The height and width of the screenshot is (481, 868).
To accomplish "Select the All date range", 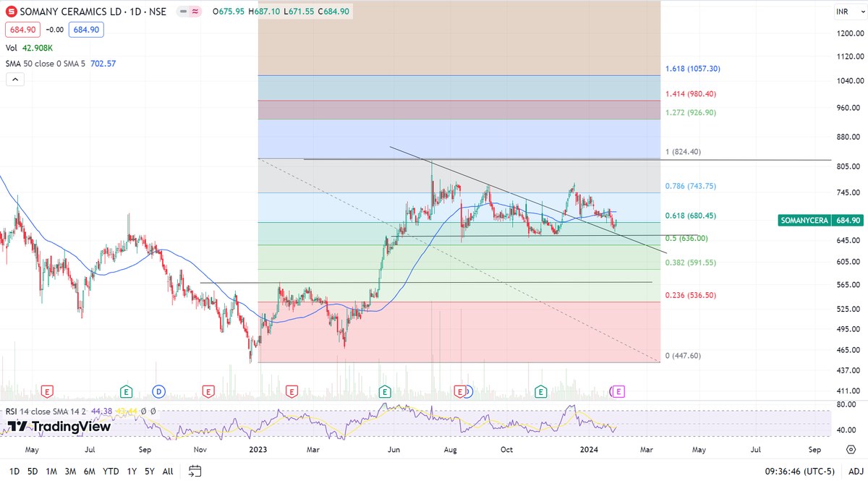I will (x=168, y=471).
